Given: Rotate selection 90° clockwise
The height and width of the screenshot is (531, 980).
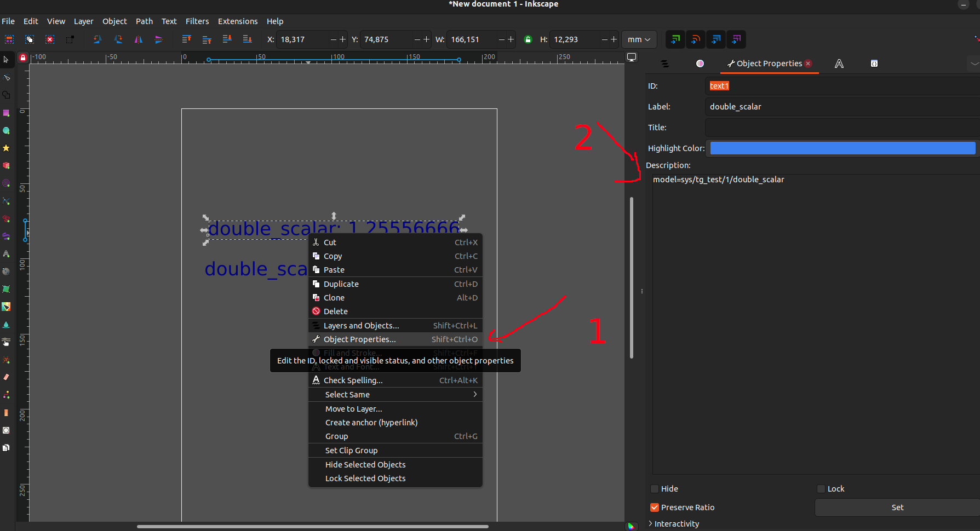Looking at the screenshot, I should point(118,39).
